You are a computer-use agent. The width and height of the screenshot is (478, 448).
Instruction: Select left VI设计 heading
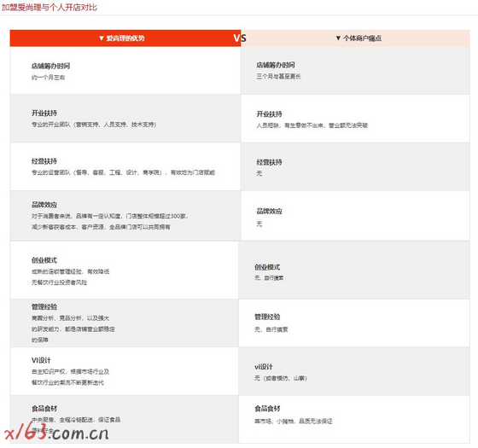coord(41,360)
